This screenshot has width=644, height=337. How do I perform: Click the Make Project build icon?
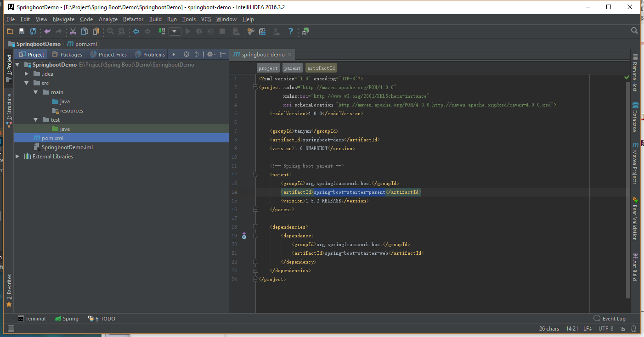(x=162, y=31)
